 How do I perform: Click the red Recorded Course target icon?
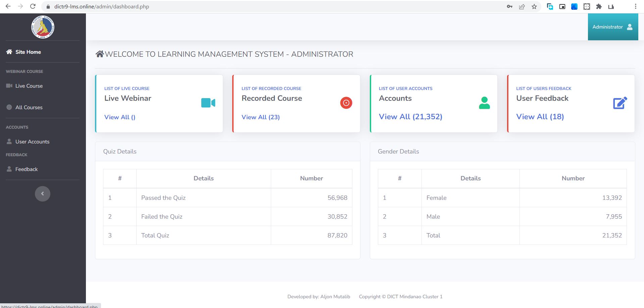point(346,103)
